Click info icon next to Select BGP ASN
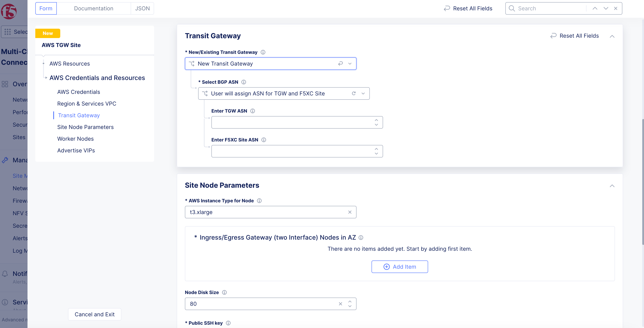644x328 pixels. click(244, 82)
